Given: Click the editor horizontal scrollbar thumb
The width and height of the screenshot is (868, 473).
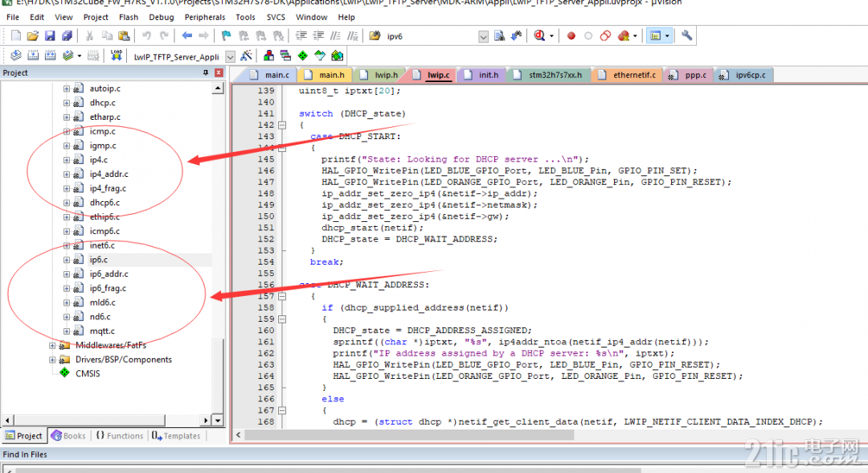Looking at the screenshot, I should tap(409, 435).
